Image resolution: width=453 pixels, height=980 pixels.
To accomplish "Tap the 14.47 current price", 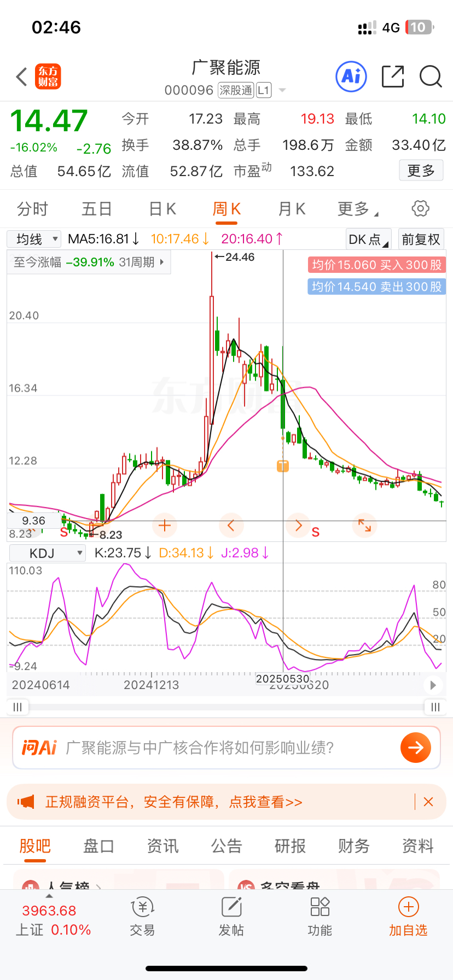I will 49,121.
